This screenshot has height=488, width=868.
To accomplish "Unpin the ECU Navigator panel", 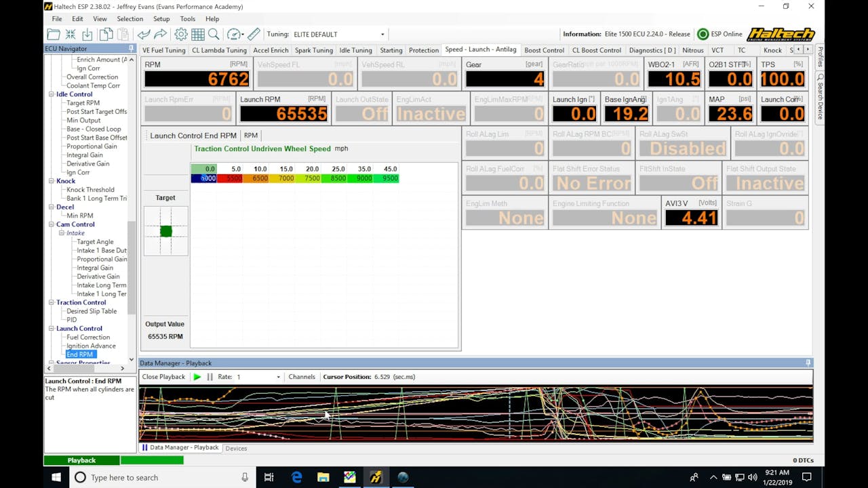I will [x=131, y=48].
